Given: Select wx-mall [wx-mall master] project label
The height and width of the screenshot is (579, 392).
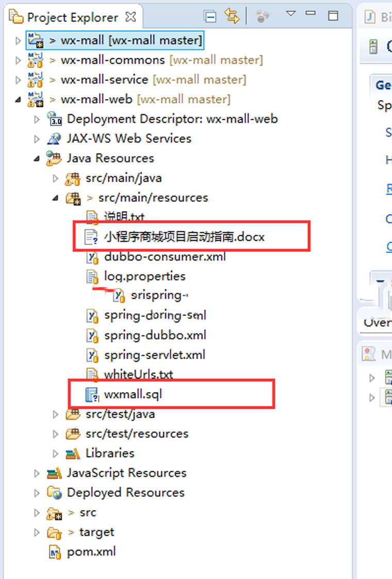Looking at the screenshot, I should 132,40.
